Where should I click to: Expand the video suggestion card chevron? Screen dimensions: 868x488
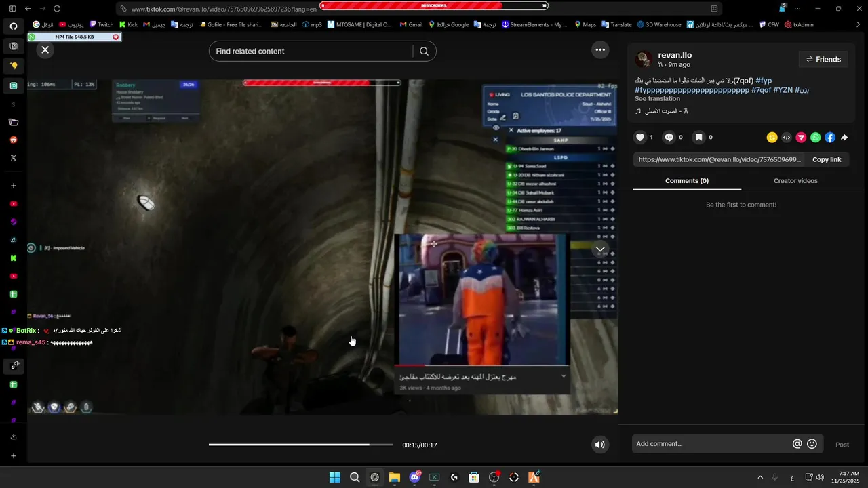563,376
